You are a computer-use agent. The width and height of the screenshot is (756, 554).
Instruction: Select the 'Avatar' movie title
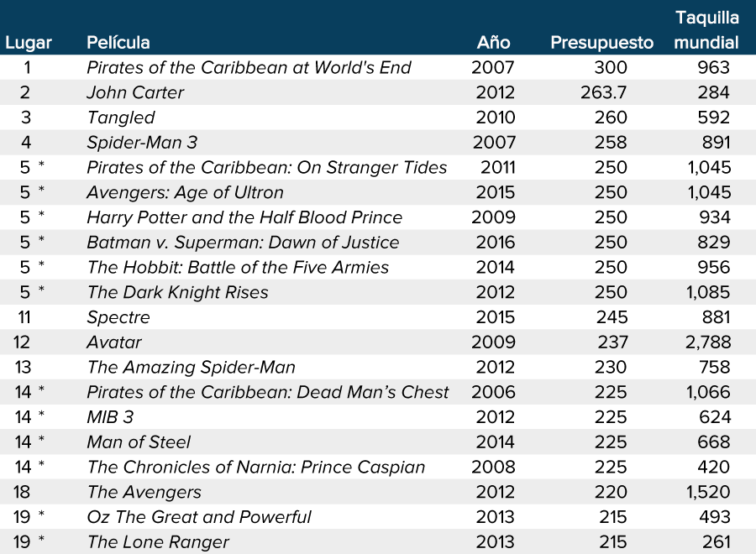tap(114, 342)
